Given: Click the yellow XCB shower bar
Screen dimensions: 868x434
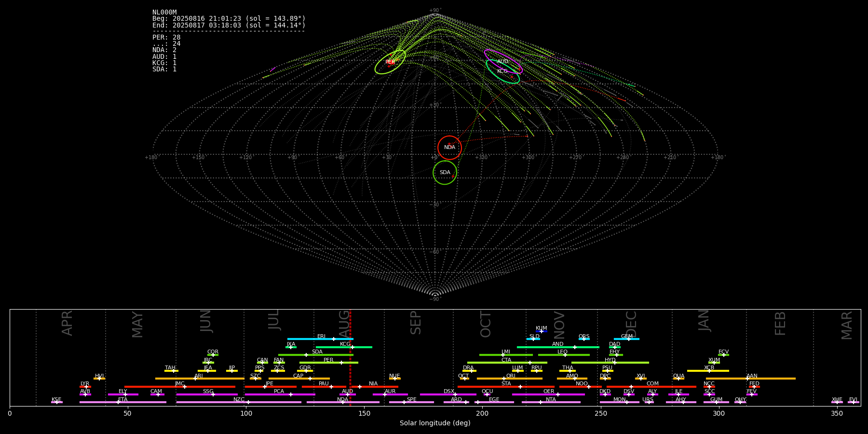Looking at the screenshot, I should tap(708, 371).
